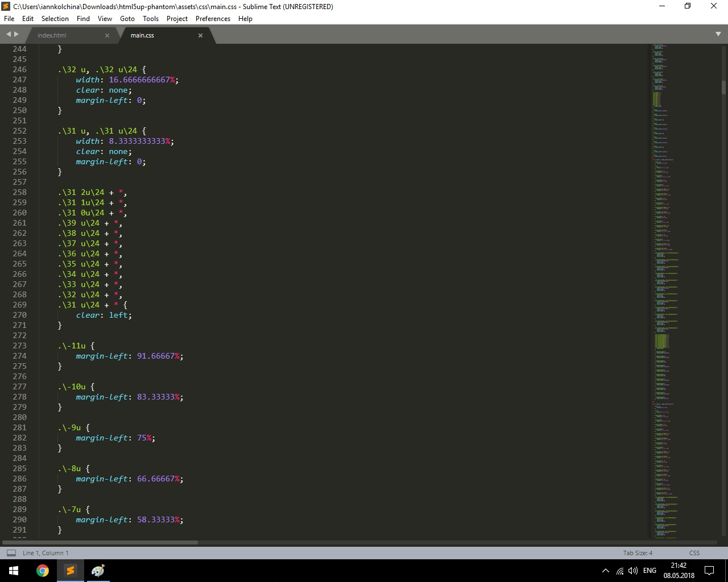Click margin-left: 75% line
This screenshot has height=582, width=728.
[115, 438]
